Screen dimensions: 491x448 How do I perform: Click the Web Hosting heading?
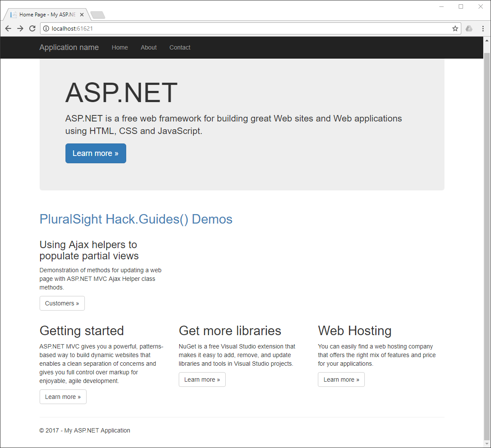355,330
